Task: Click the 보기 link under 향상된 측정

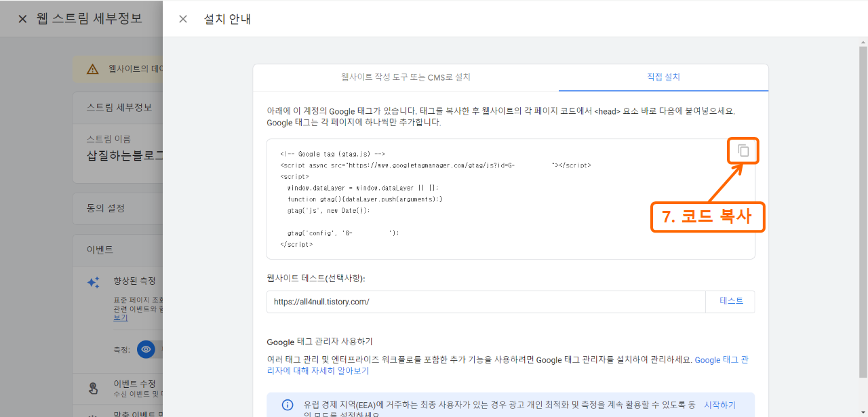Action: pos(120,317)
